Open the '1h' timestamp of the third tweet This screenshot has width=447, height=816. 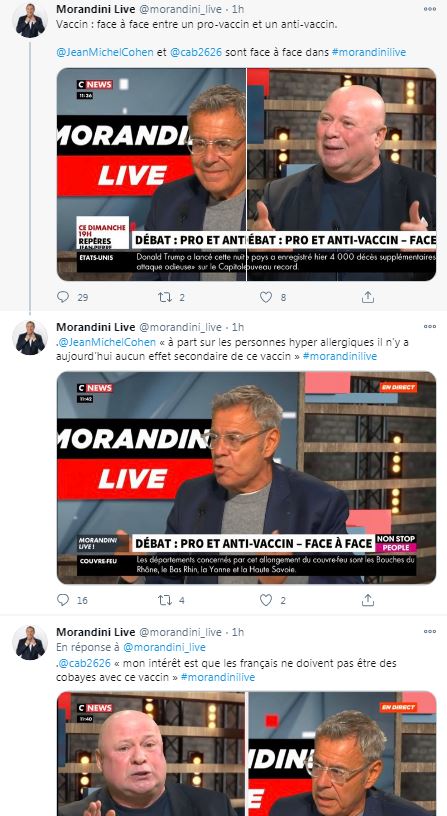tap(238, 632)
